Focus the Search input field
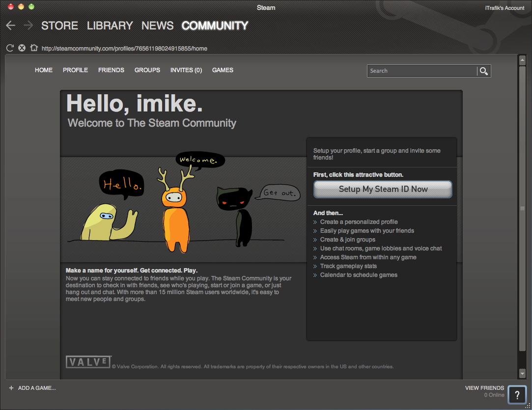532x410 pixels. (x=422, y=71)
